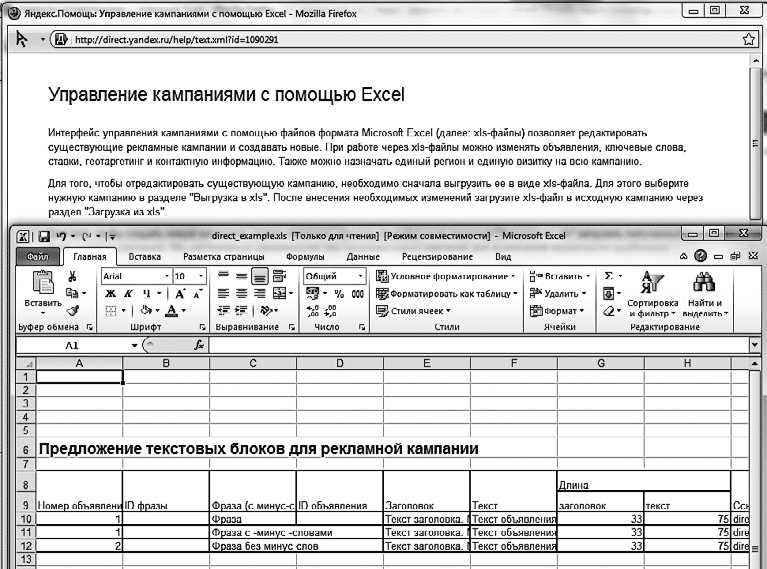The width and height of the screenshot is (767, 569).
Task: Click the Firefox bookmark star icon
Action: pos(748,40)
